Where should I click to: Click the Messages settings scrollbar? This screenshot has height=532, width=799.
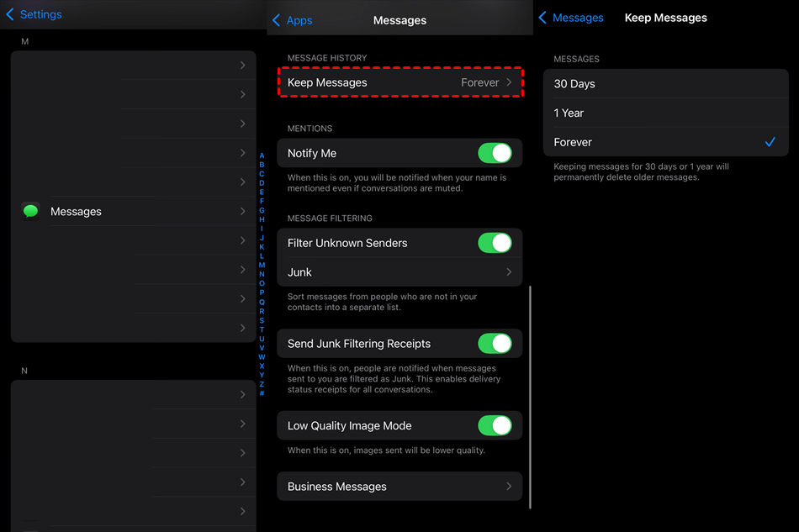click(530, 397)
